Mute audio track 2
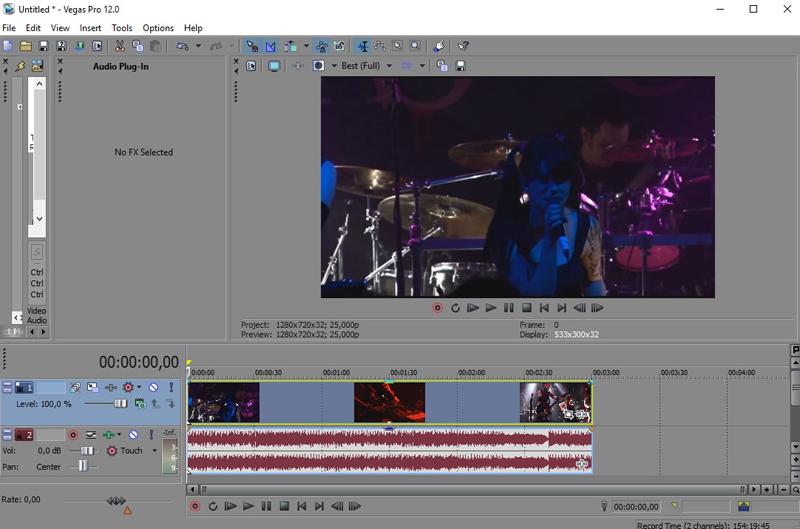Image resolution: width=800 pixels, height=529 pixels. 133,435
